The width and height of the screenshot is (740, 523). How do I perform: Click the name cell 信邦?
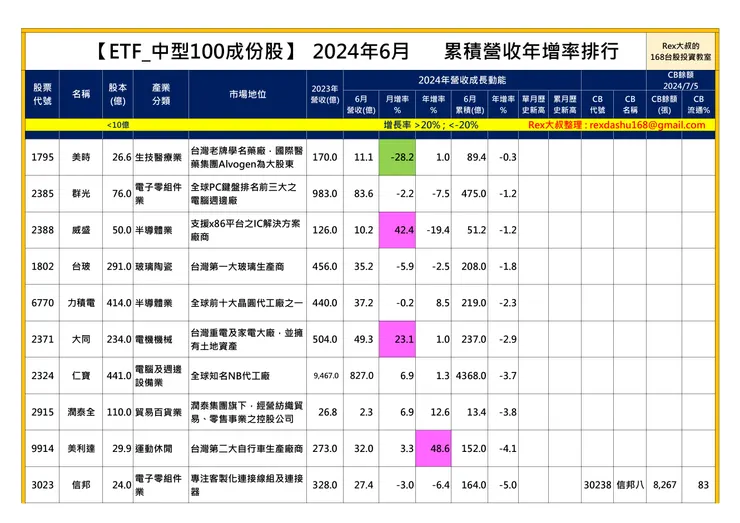click(x=81, y=484)
